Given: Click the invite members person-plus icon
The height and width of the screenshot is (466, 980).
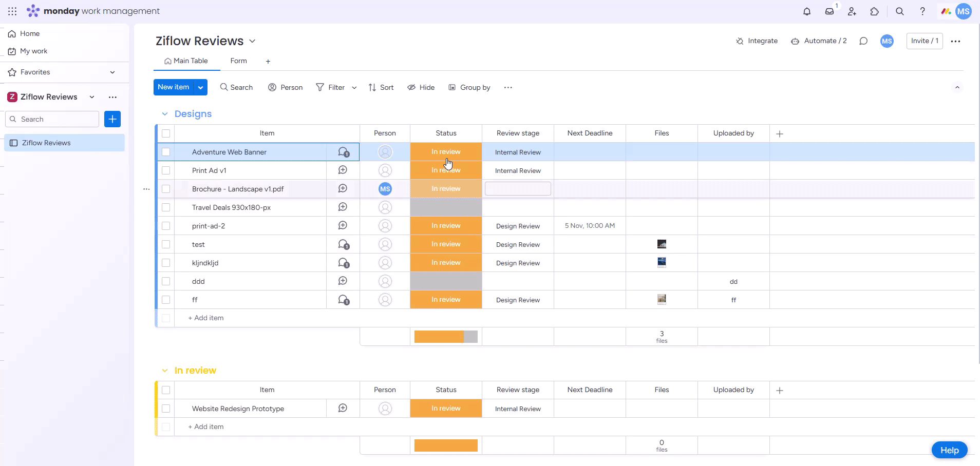Looking at the screenshot, I should pyautogui.click(x=852, y=11).
